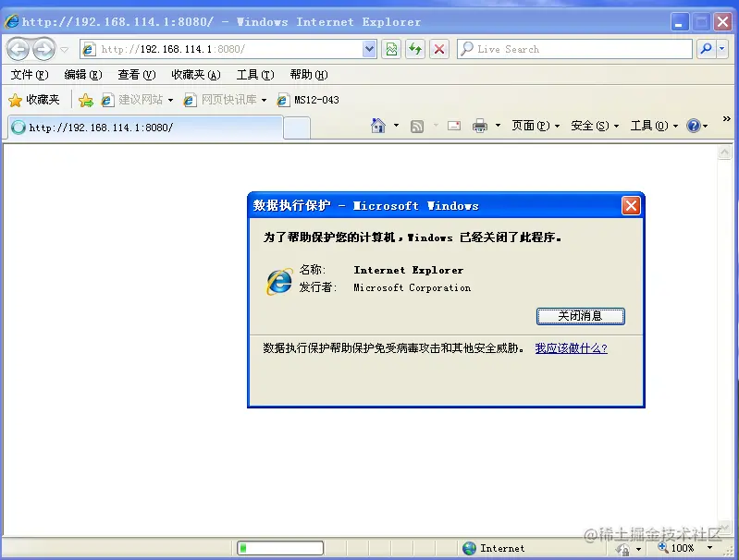Open 网页快讯库 web slice gallery
Viewport: 739px width, 560px height.
coord(220,100)
